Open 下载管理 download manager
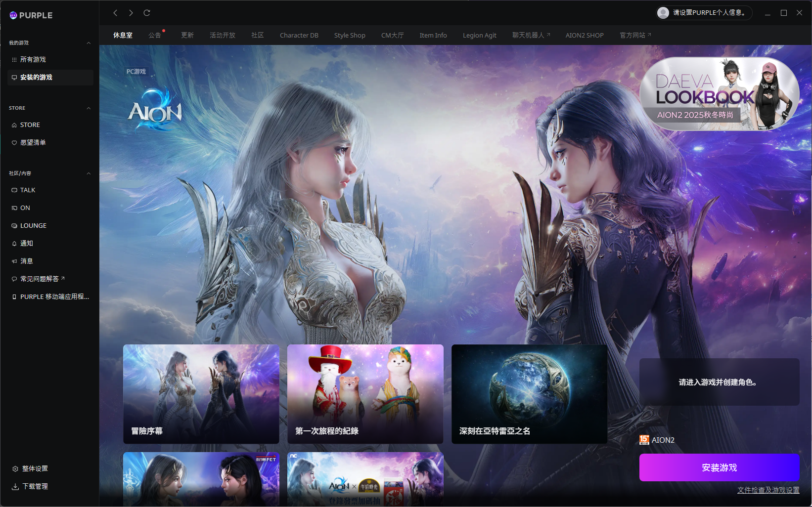812x507 pixels. [35, 487]
